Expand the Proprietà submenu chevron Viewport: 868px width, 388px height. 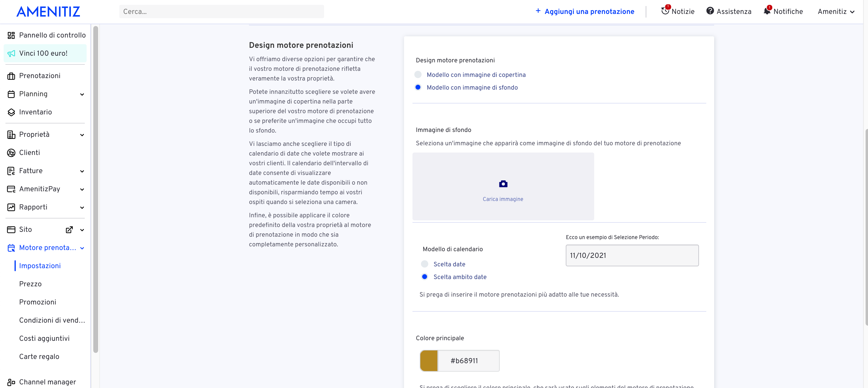pyautogui.click(x=82, y=135)
